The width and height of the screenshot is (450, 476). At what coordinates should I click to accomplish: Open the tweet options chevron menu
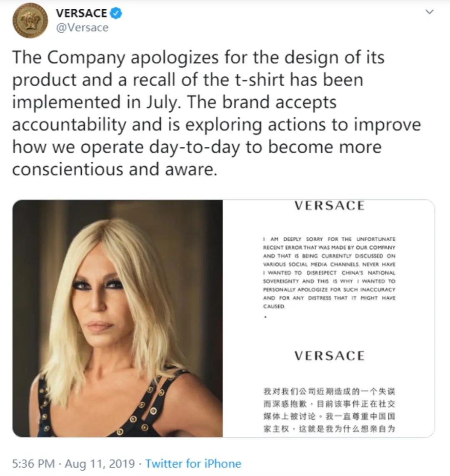pos(429,12)
